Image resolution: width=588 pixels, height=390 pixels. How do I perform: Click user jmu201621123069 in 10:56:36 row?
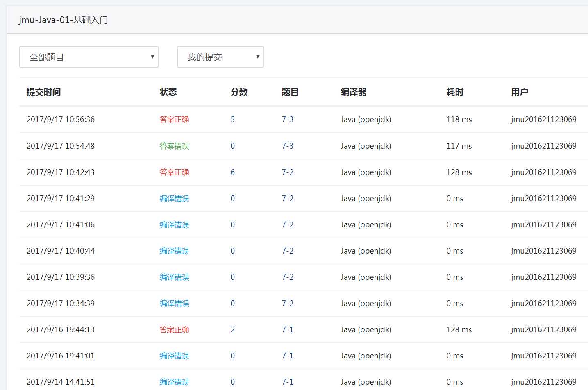tap(544, 120)
